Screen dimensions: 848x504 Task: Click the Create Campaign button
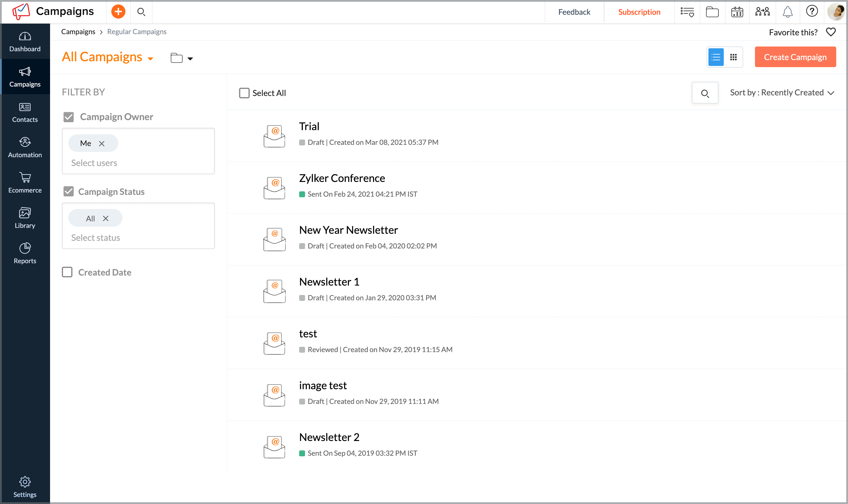(795, 57)
